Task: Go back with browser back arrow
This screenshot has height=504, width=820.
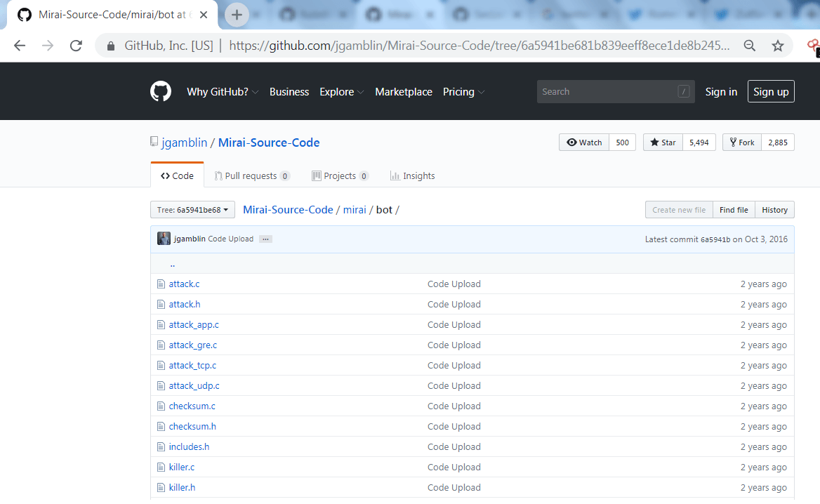Action: 20,46
